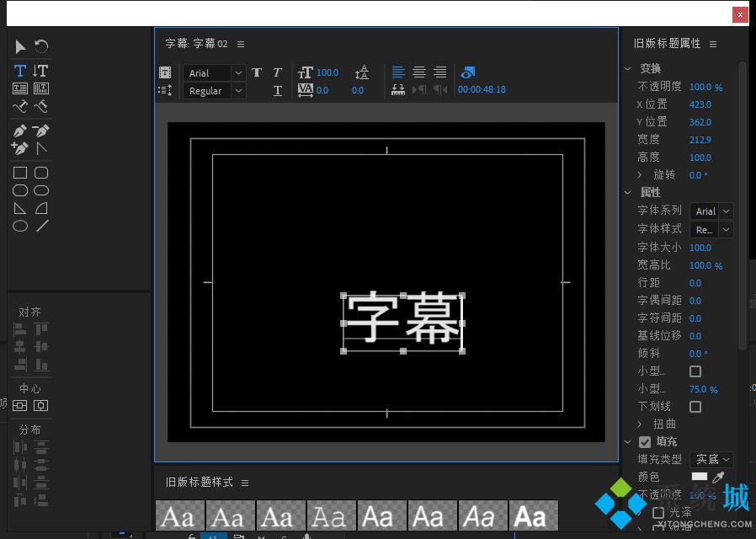Open the 填充类型 实底 dropdown
The image size is (756, 539).
711,459
